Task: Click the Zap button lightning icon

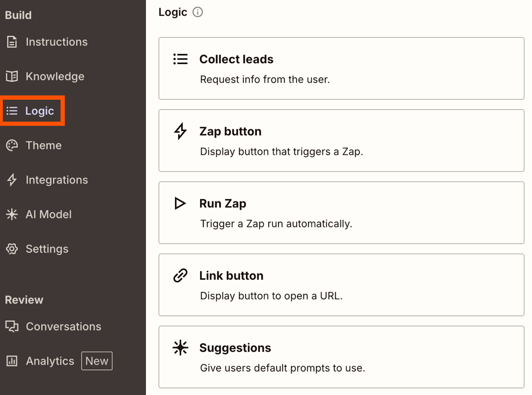Action: tap(180, 131)
